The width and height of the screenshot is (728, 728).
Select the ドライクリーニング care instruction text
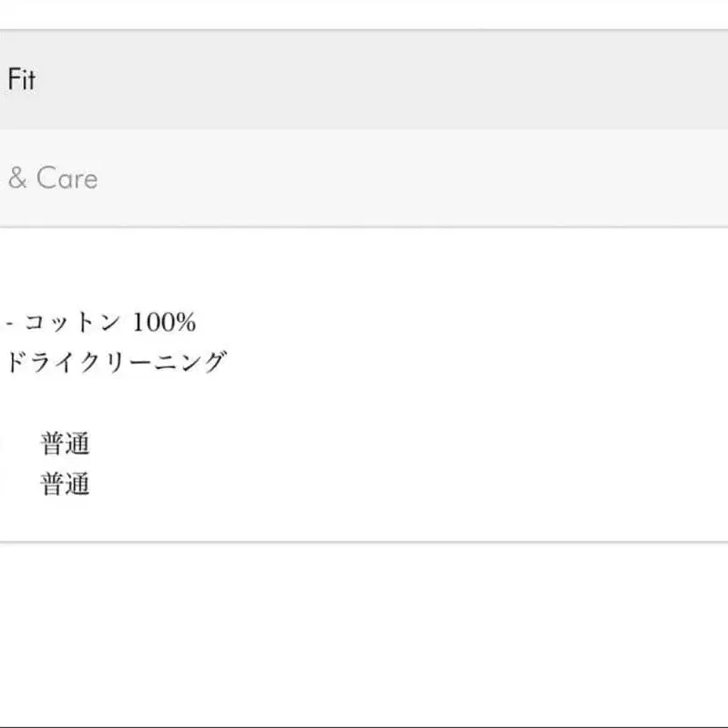pyautogui.click(x=115, y=362)
